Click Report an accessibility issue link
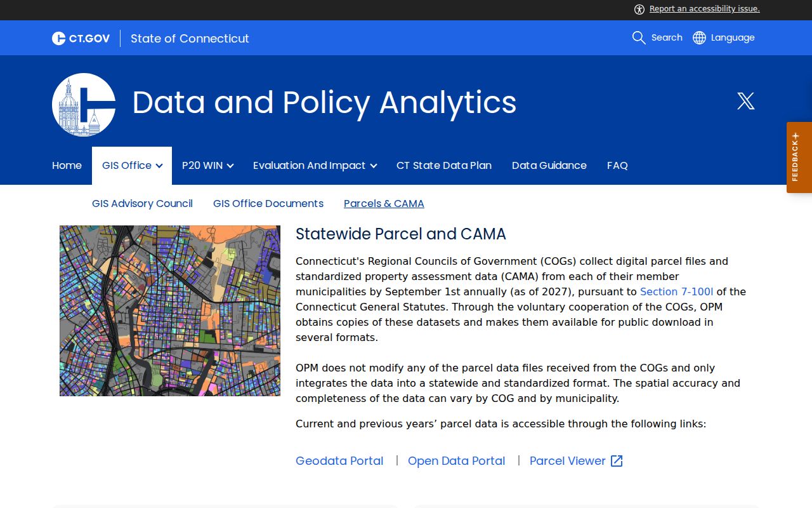Screen dimensions: 812x508 pos(704,9)
